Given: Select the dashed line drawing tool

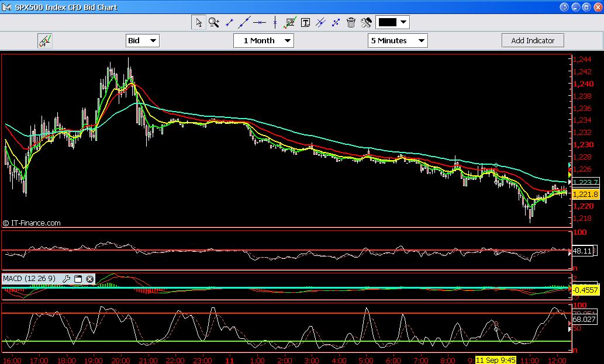Looking at the screenshot, I should coord(336,22).
